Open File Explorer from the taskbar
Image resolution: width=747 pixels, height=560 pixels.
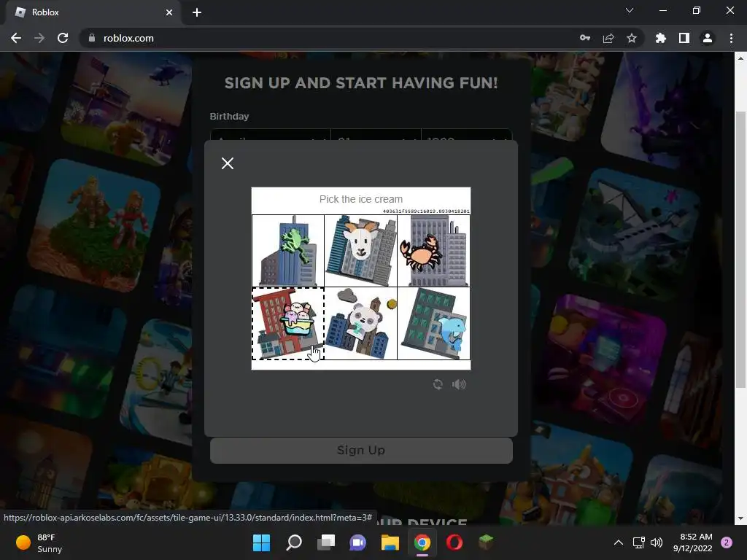click(x=390, y=542)
